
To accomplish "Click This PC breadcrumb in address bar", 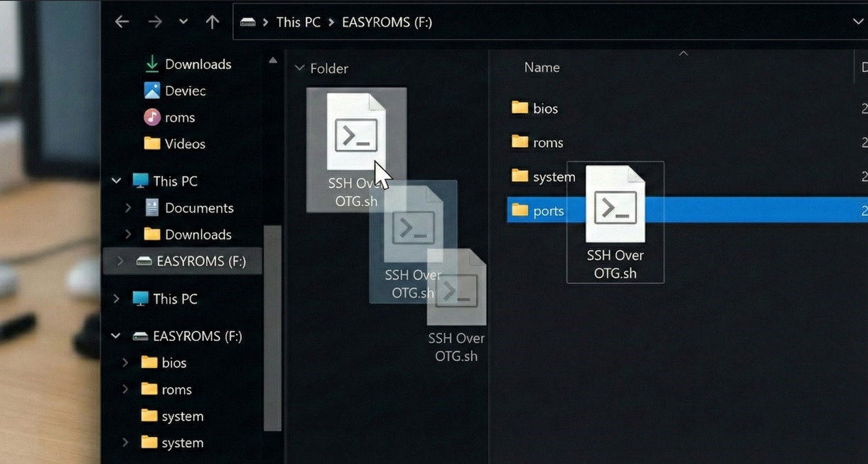I will 298,22.
